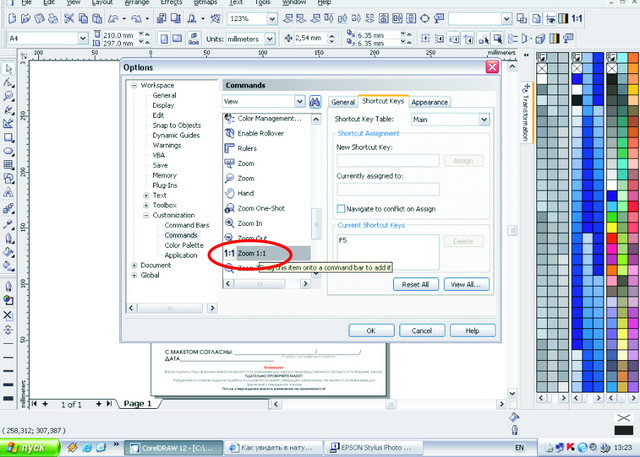Select the Shape tool in the toolbox
The height and width of the screenshot is (457, 640).
pyautogui.click(x=8, y=82)
